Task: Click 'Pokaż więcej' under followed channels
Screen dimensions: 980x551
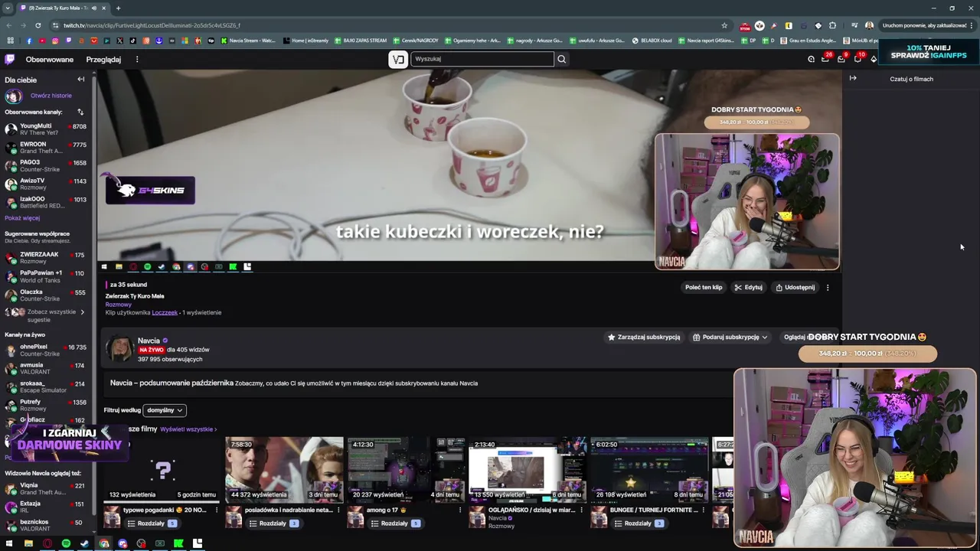Action: [x=22, y=218]
